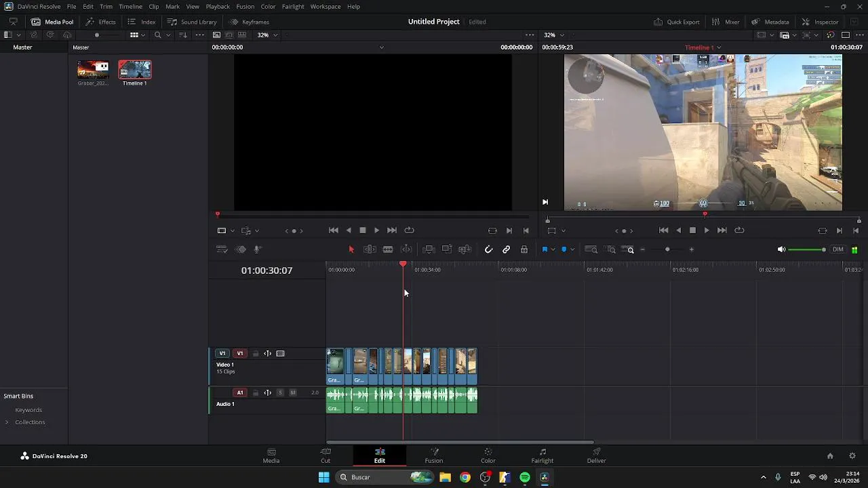Open the Timeline menu
This screenshot has height=488, width=868.
click(x=130, y=6)
